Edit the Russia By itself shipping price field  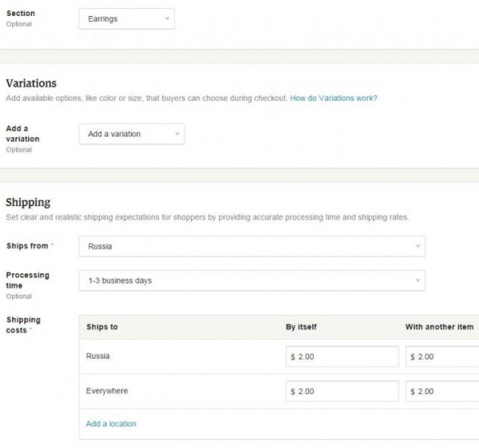tap(342, 356)
